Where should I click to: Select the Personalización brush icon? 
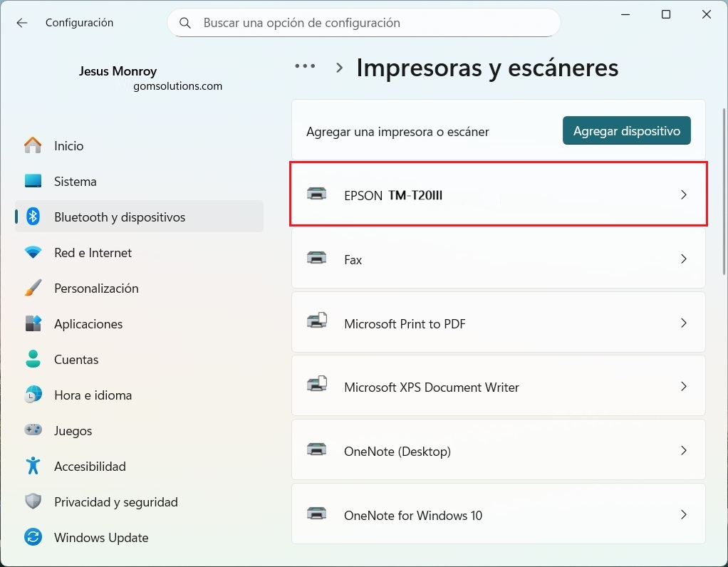[x=33, y=288]
